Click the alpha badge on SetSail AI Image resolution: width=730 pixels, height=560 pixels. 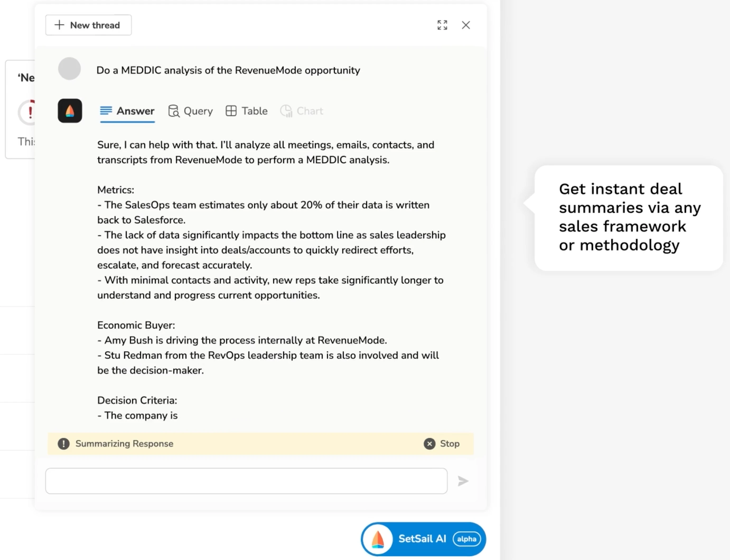coord(466,539)
